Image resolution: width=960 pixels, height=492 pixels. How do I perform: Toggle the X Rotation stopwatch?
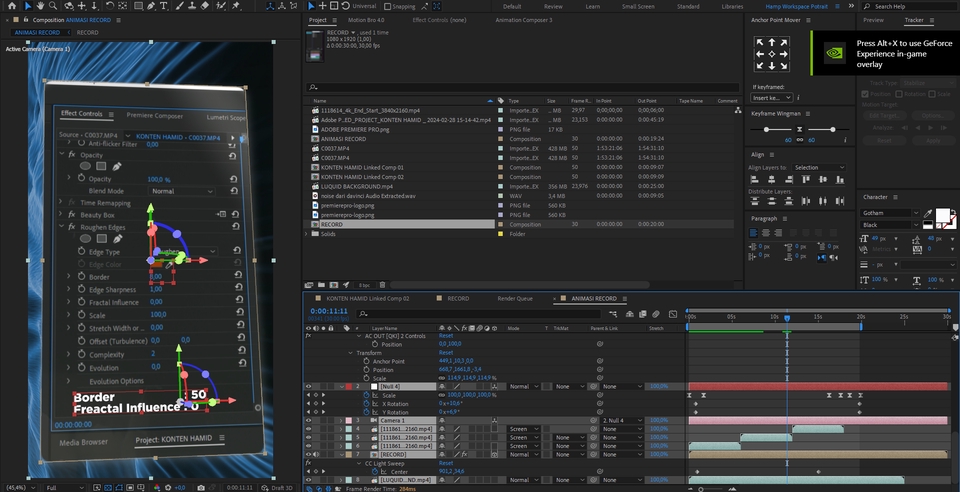(367, 404)
